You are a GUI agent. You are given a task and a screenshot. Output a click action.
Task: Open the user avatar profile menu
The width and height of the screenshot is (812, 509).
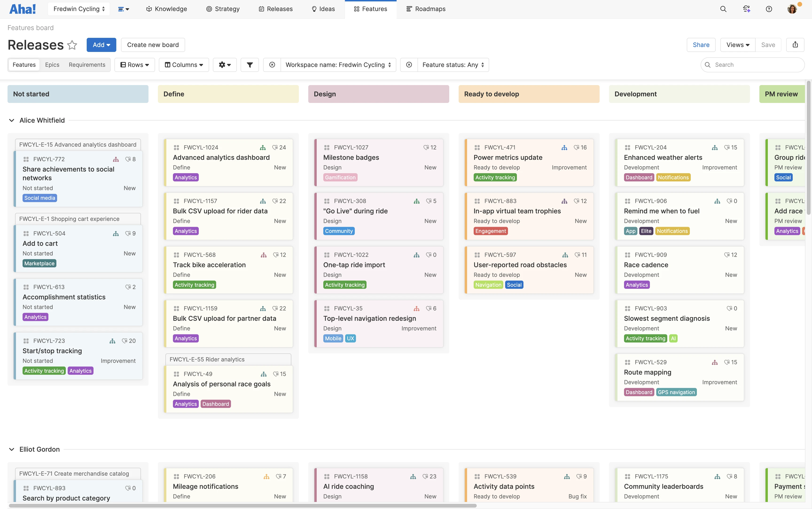click(792, 9)
